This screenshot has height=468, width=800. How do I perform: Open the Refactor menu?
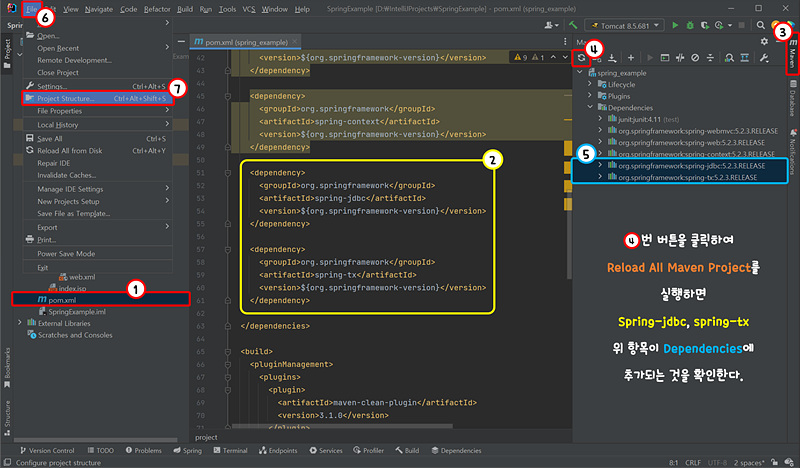tap(157, 9)
